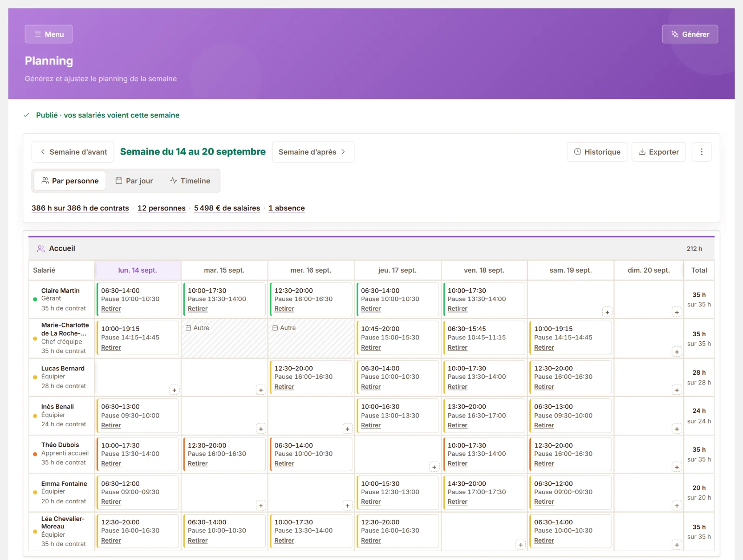Image resolution: width=743 pixels, height=560 pixels.
Task: Click the 1 absence stat
Action: point(287,208)
